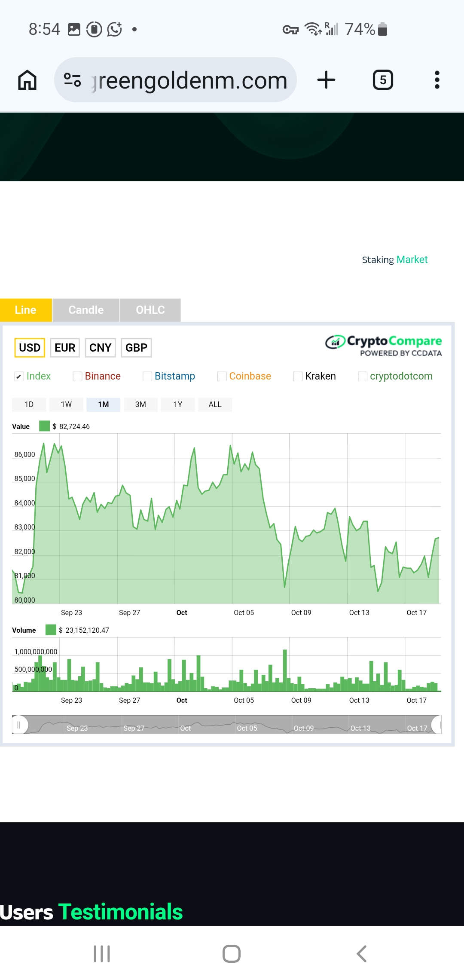Open tab switcher showing 5 tabs
The image size is (464, 980).
383,80
